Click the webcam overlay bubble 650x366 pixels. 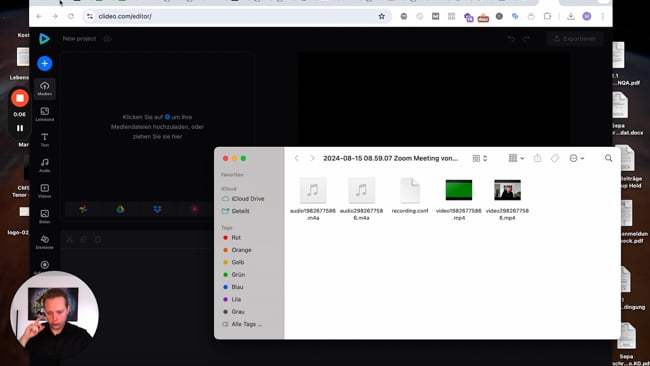pyautogui.click(x=54, y=315)
